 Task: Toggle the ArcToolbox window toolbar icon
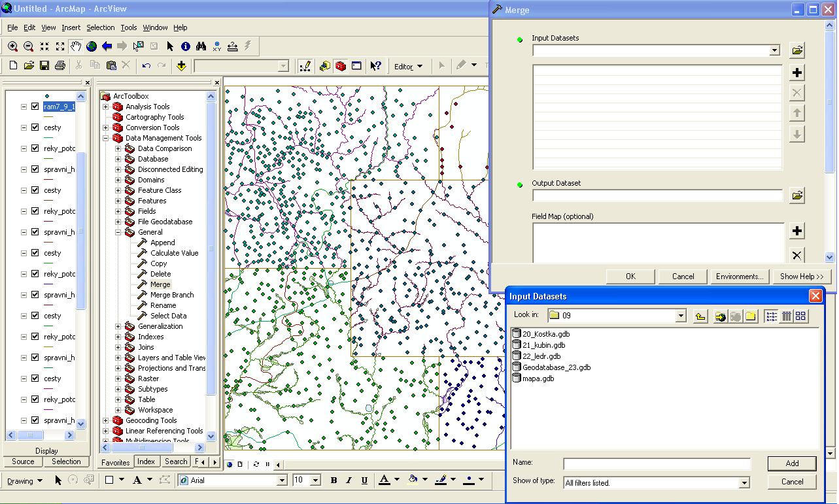pos(341,66)
